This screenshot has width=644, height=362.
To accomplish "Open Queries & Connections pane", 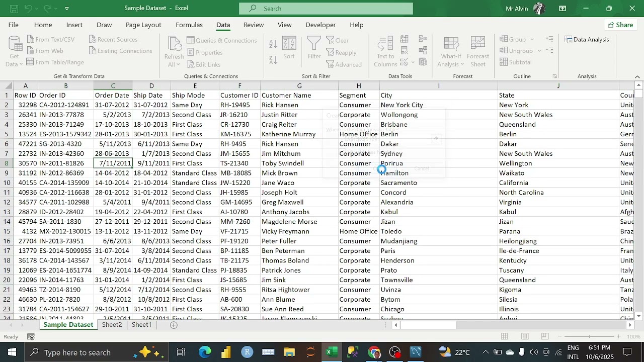I will tap(221, 40).
